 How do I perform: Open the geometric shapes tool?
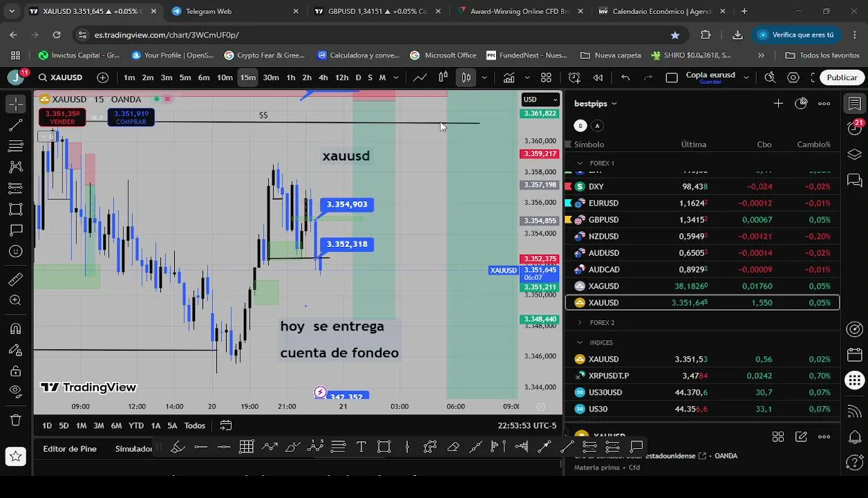pyautogui.click(x=15, y=209)
